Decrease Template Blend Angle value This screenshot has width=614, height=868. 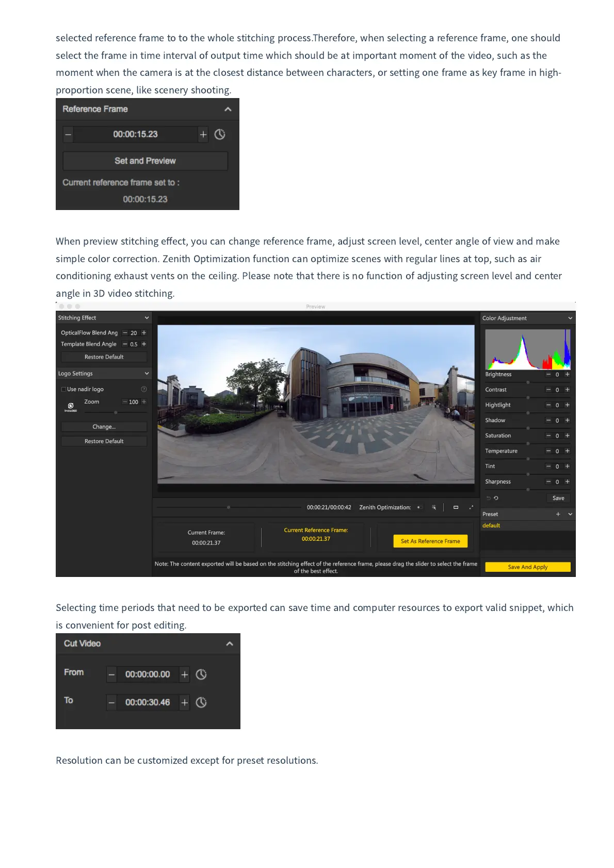click(125, 344)
